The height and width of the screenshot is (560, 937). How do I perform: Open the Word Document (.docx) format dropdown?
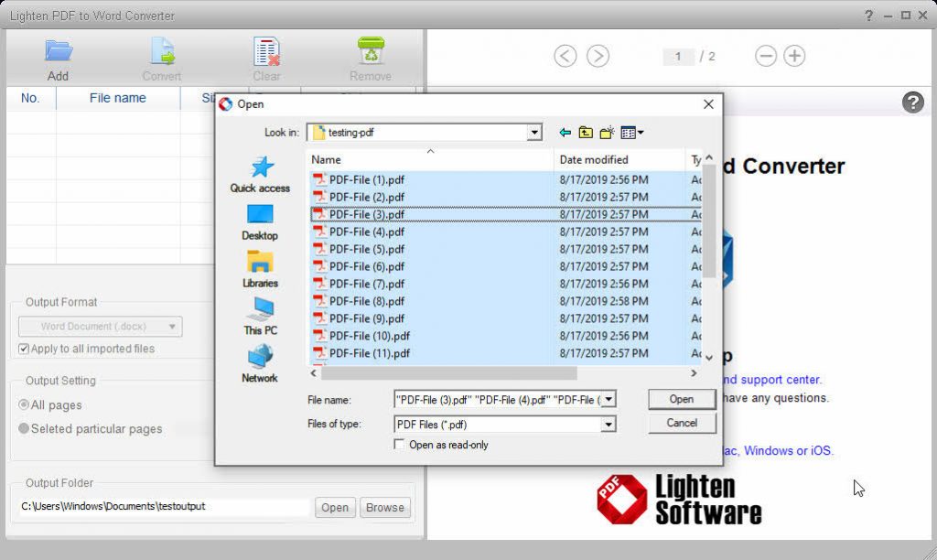101,327
